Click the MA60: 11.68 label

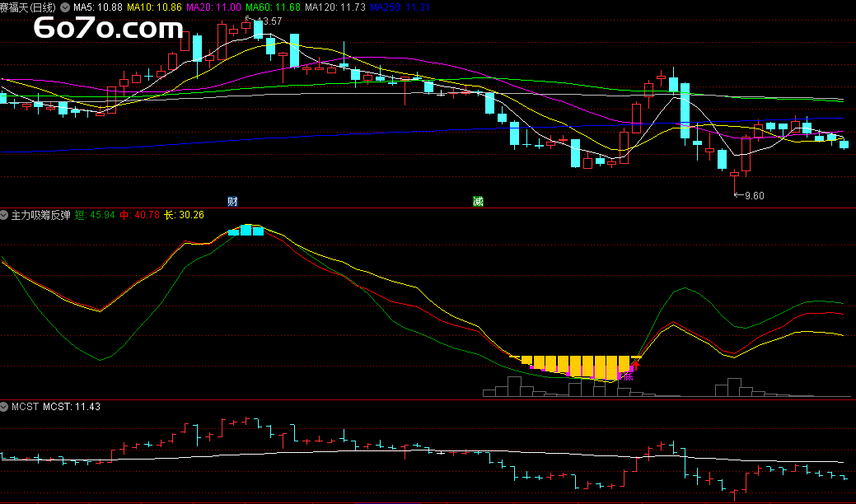273,7
